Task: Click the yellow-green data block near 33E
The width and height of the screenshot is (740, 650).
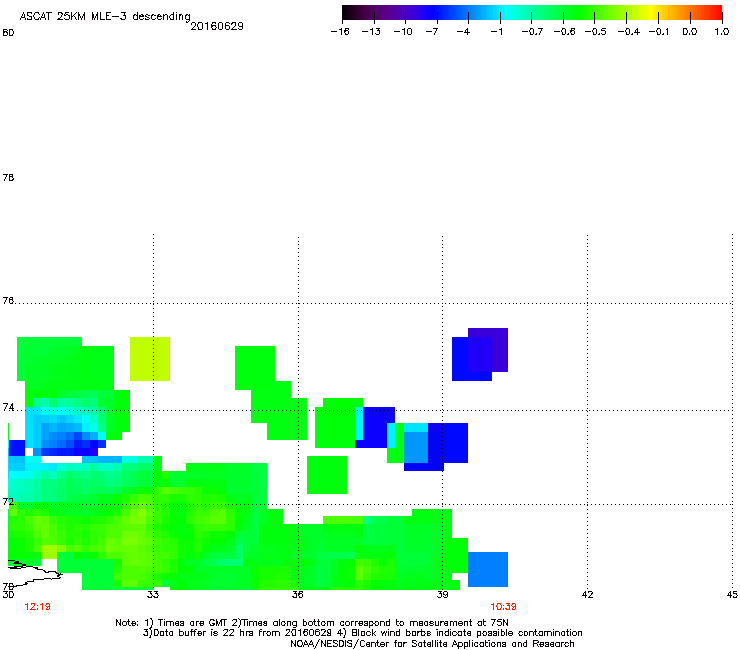Action: (150, 359)
